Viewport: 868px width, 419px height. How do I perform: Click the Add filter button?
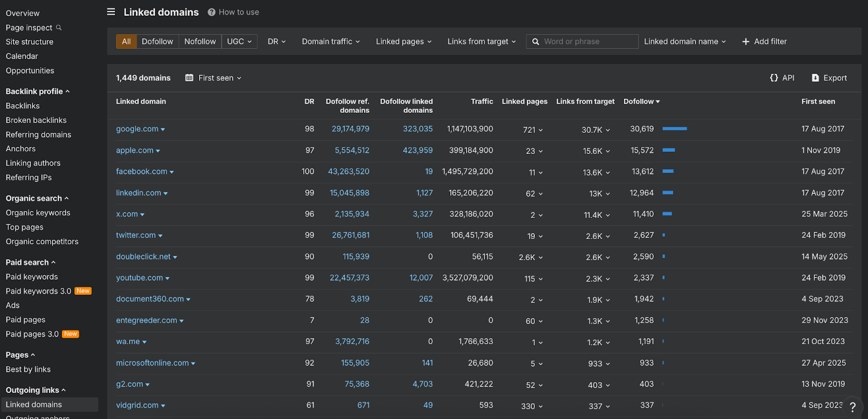764,42
